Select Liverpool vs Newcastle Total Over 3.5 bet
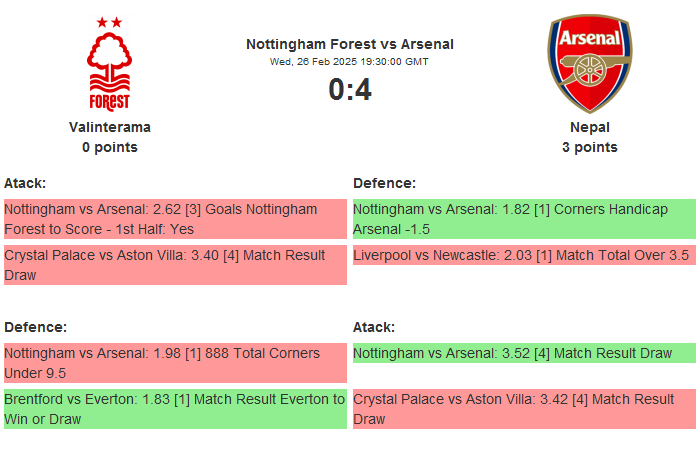The width and height of the screenshot is (700, 460). click(x=524, y=256)
